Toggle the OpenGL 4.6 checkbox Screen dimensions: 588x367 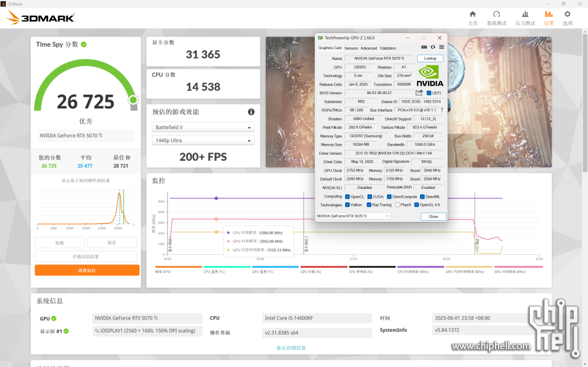point(416,204)
